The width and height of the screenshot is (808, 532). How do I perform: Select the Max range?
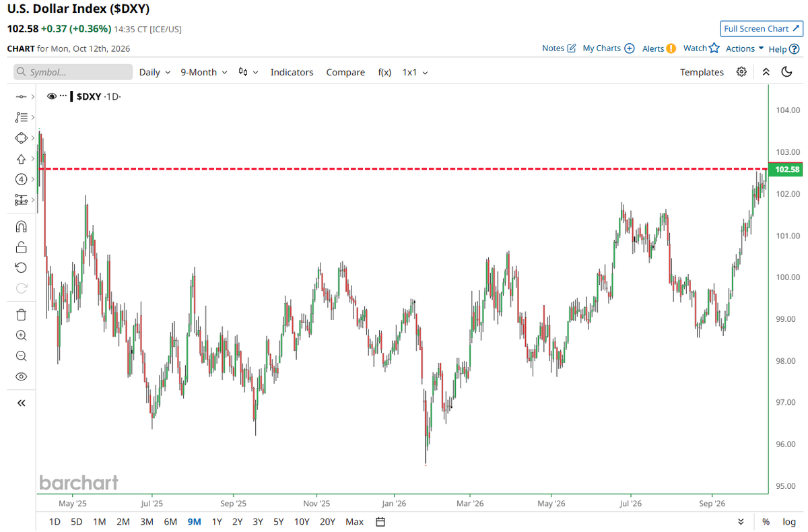coord(354,522)
